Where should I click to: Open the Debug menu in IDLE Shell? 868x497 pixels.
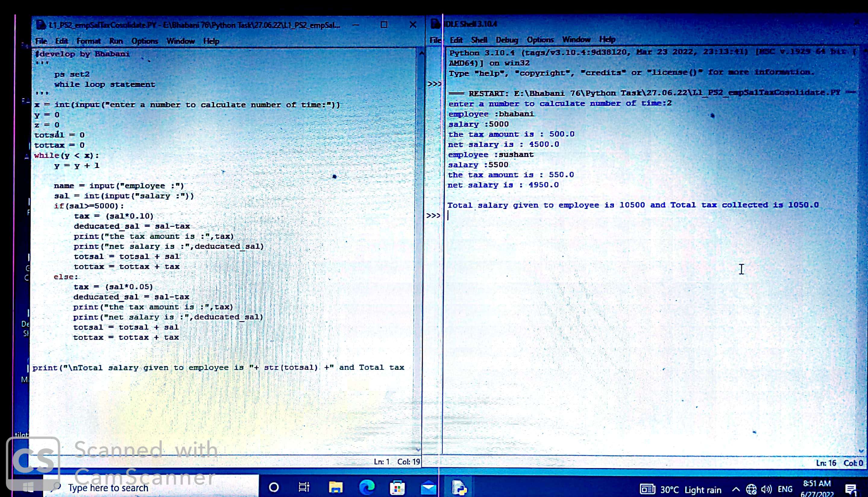507,40
